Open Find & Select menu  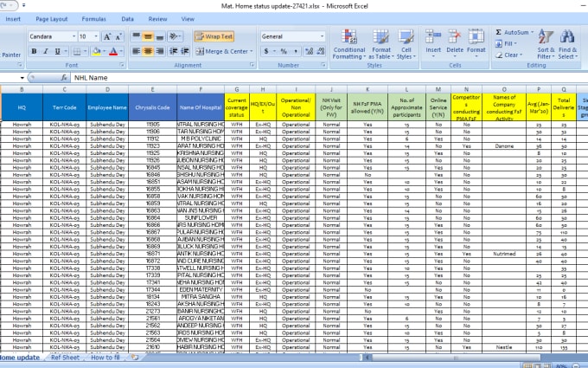tap(568, 45)
